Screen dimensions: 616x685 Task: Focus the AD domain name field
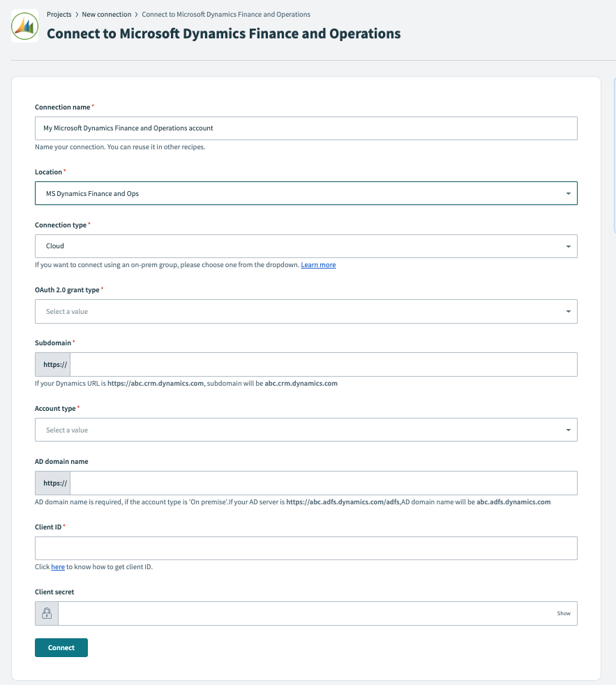coord(323,483)
